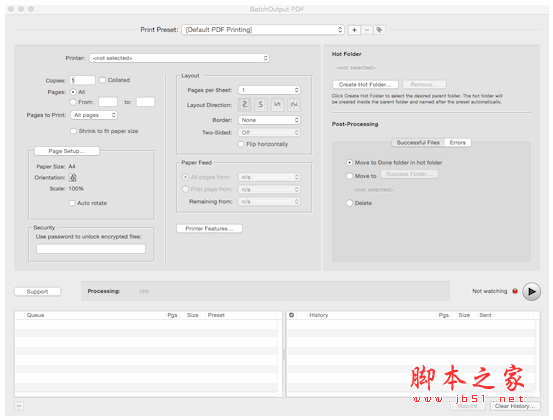Viewport: 553px width, 420px height.
Task: Remove the preset with the minus button
Action: tap(367, 30)
